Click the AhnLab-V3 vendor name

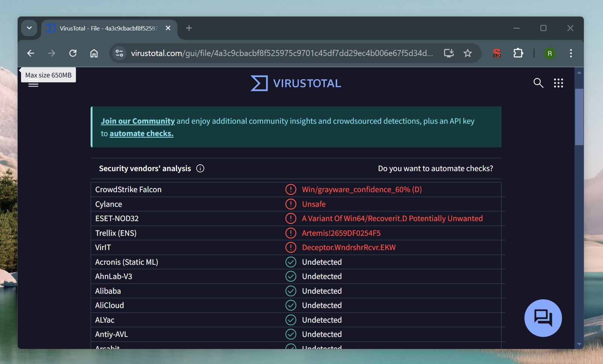(114, 276)
